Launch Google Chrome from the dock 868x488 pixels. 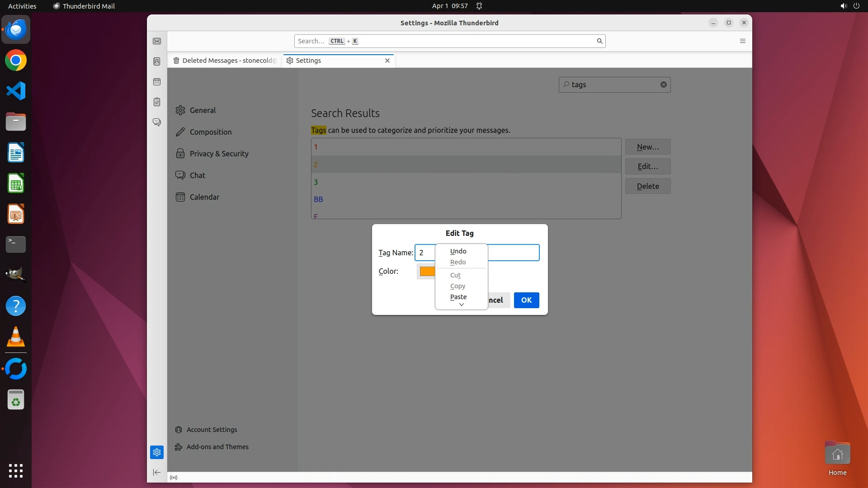tap(16, 61)
